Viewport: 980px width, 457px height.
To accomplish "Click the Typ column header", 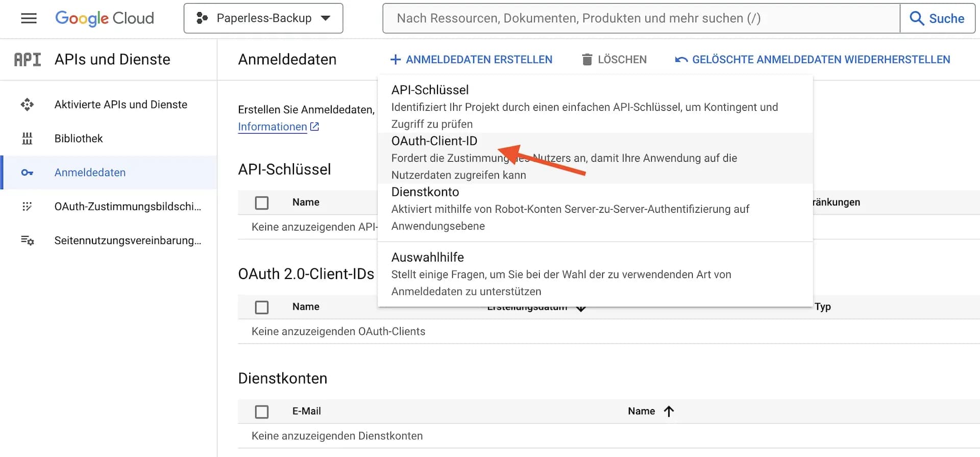I will coord(823,307).
